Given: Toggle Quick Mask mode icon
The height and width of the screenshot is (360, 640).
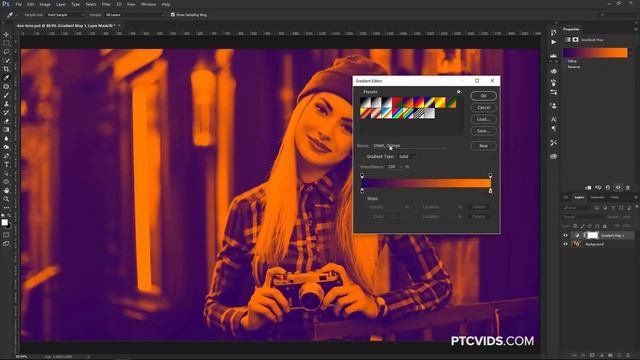Looking at the screenshot, I should point(6,235).
